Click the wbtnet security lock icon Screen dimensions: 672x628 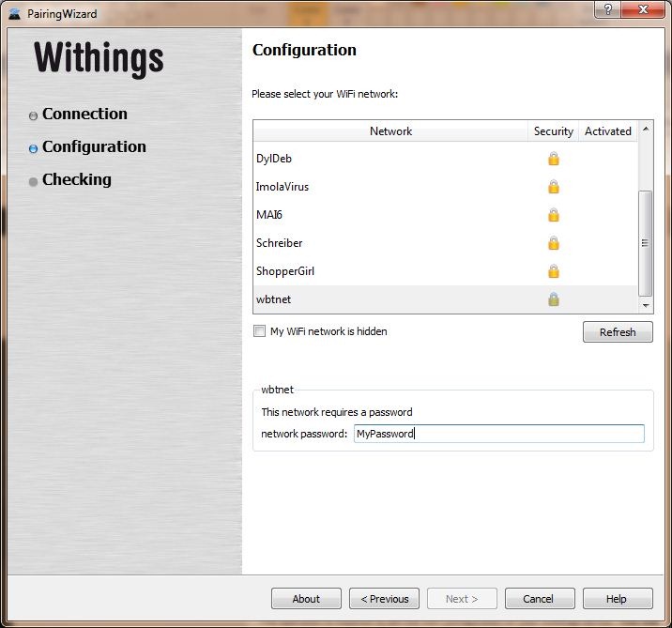(x=554, y=299)
